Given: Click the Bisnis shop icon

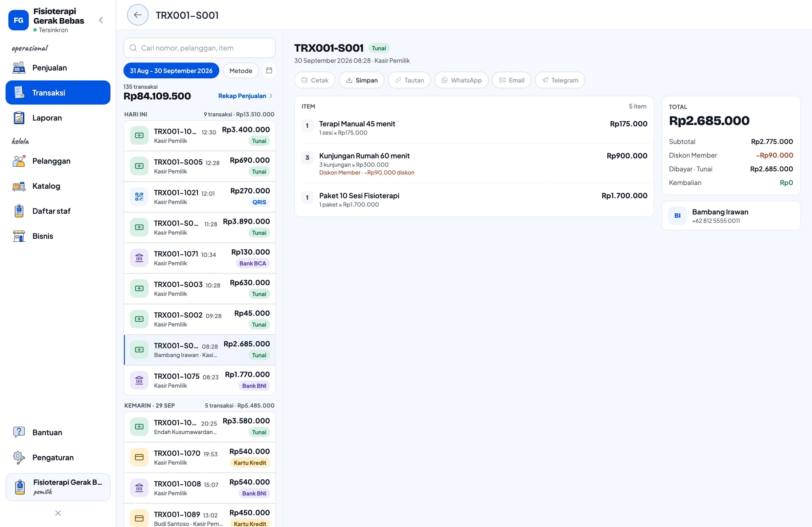Looking at the screenshot, I should point(19,236).
